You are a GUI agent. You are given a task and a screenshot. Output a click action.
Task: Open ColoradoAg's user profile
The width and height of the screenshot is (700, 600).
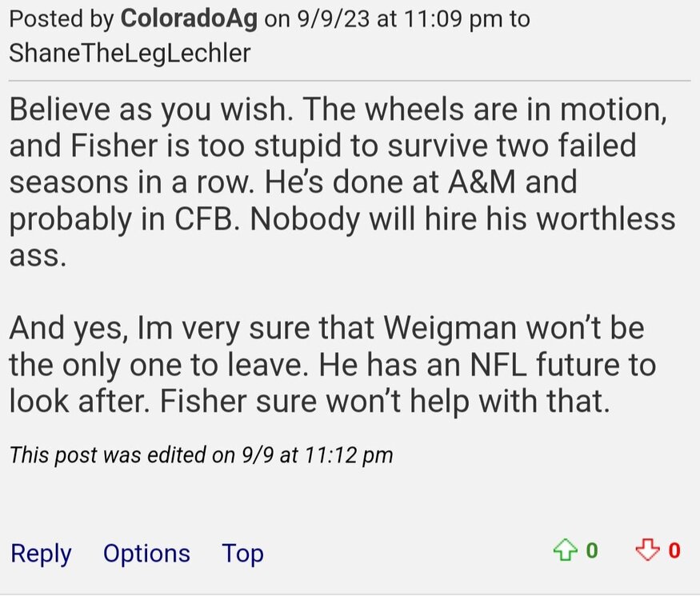[189, 19]
